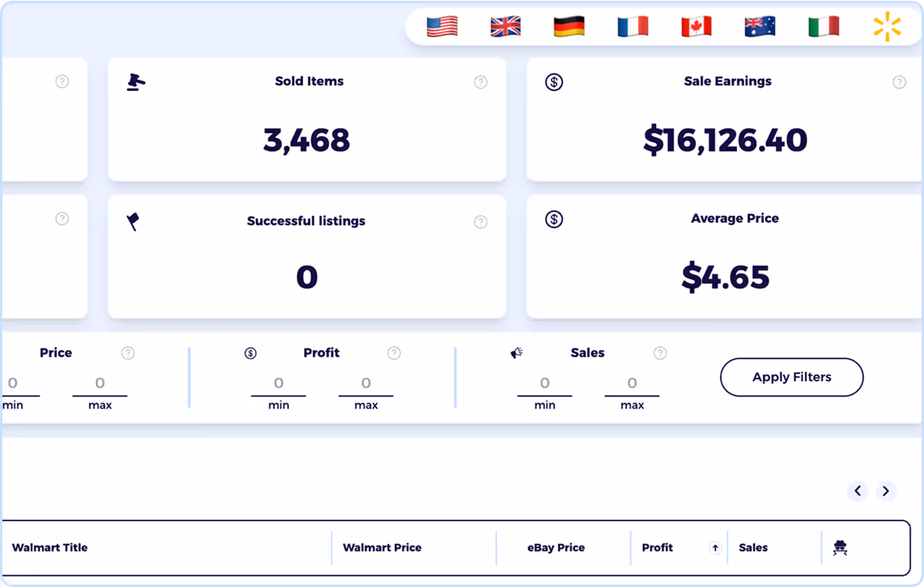Select the United States flag
Viewport: 924px width, 587px height.
442,27
